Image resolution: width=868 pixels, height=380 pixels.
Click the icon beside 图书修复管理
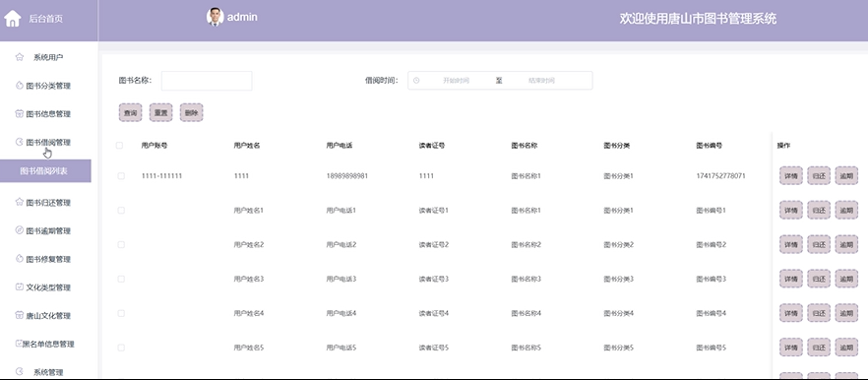click(x=20, y=259)
